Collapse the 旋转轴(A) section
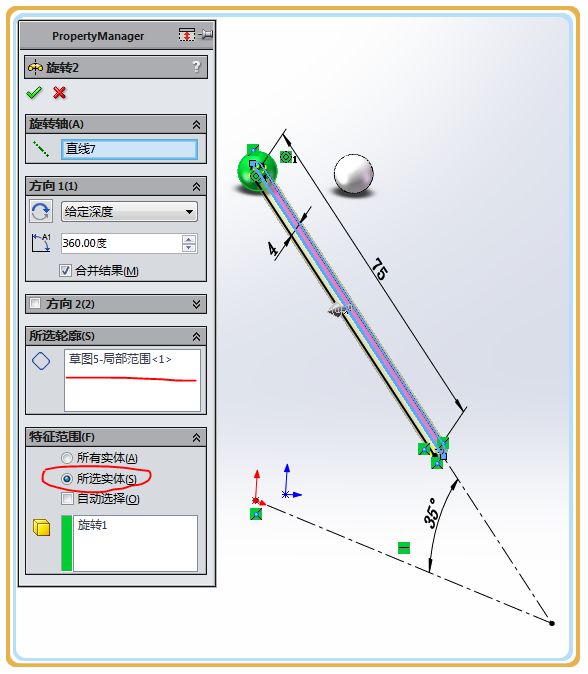588x674 pixels. [196, 125]
